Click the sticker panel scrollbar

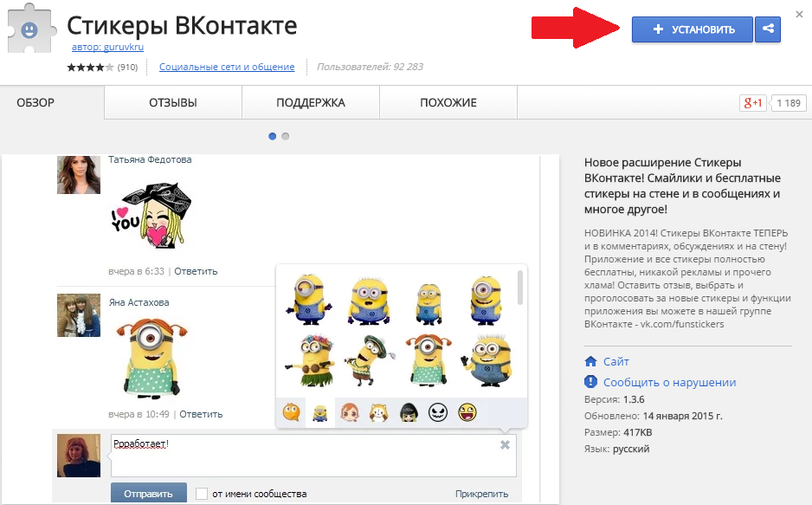pyautogui.click(x=520, y=288)
